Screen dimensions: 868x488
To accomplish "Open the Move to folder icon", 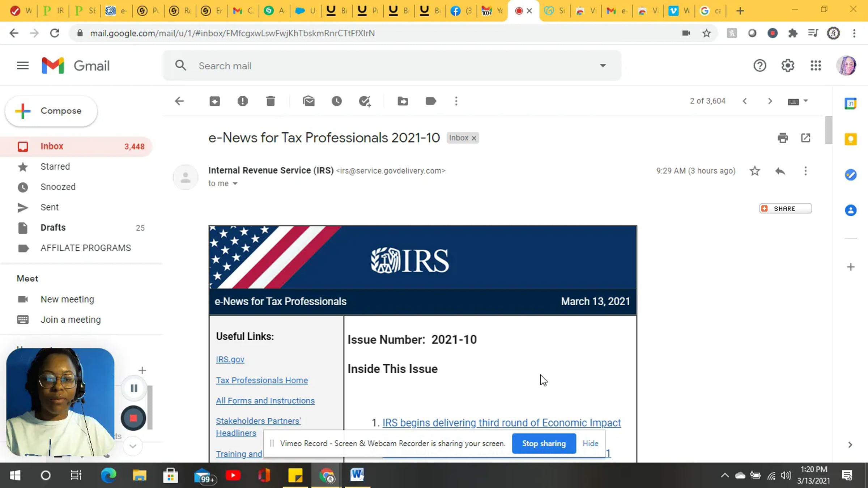I will coord(403,101).
